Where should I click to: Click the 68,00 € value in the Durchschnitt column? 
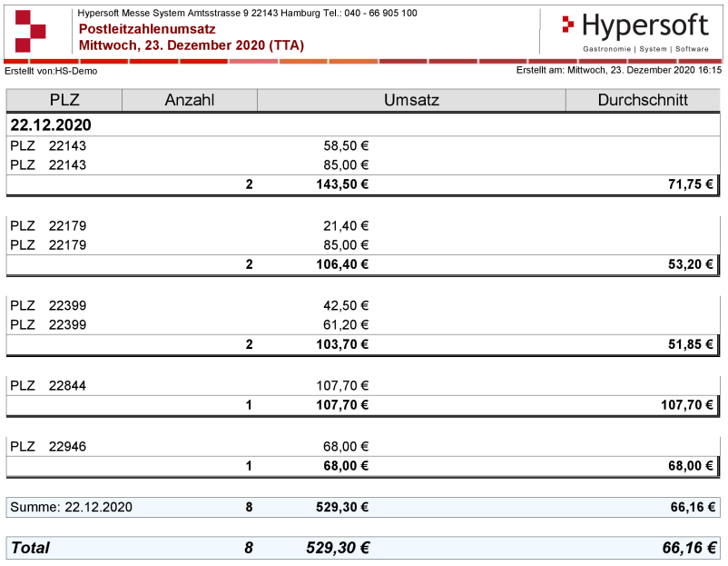(691, 466)
